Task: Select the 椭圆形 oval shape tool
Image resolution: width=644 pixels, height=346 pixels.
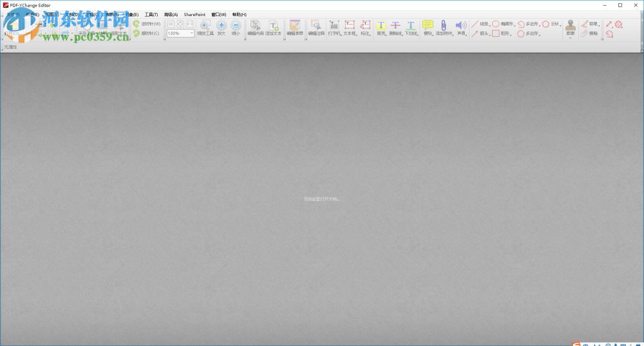Action: pyautogui.click(x=503, y=24)
